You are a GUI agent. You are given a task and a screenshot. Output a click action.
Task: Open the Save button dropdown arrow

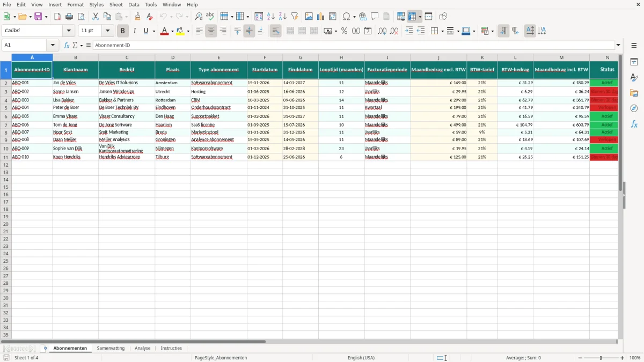[x=46, y=17]
